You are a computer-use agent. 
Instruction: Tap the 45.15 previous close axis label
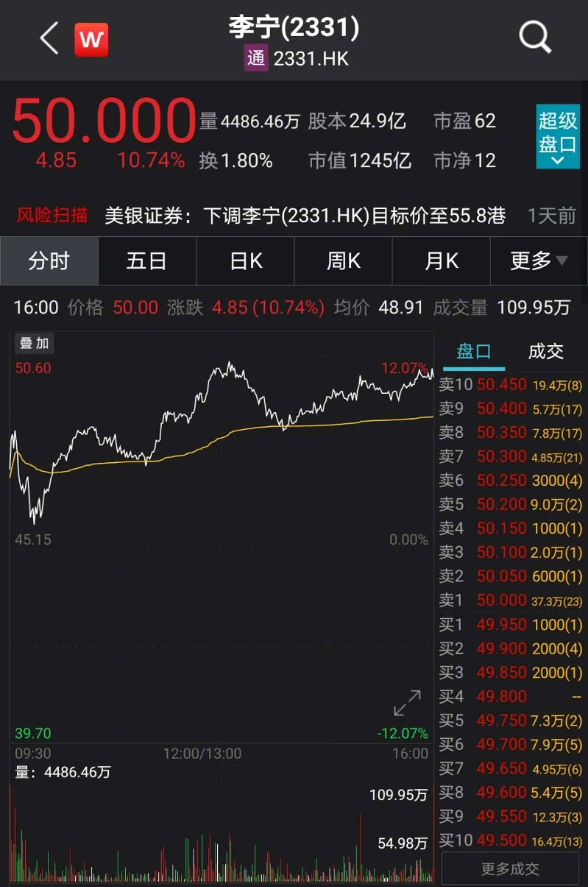click(33, 540)
